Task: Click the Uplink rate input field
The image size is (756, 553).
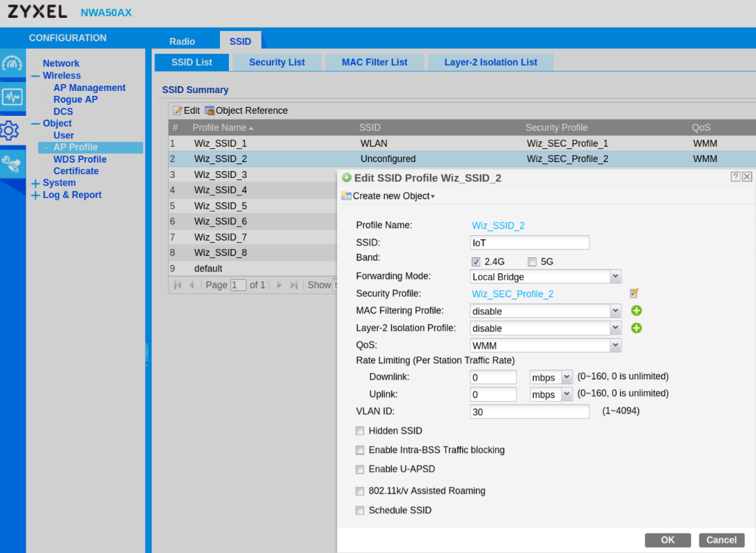Action: tap(493, 394)
